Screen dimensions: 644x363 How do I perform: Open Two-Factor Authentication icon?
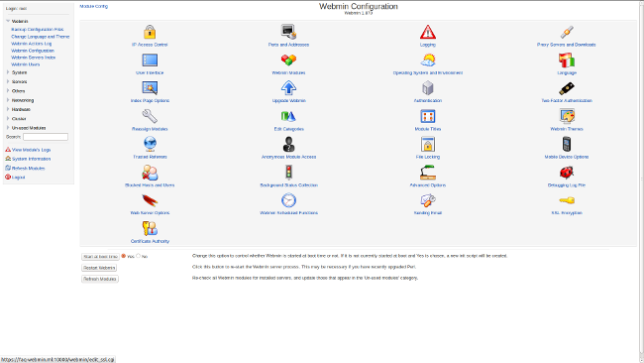tap(567, 88)
